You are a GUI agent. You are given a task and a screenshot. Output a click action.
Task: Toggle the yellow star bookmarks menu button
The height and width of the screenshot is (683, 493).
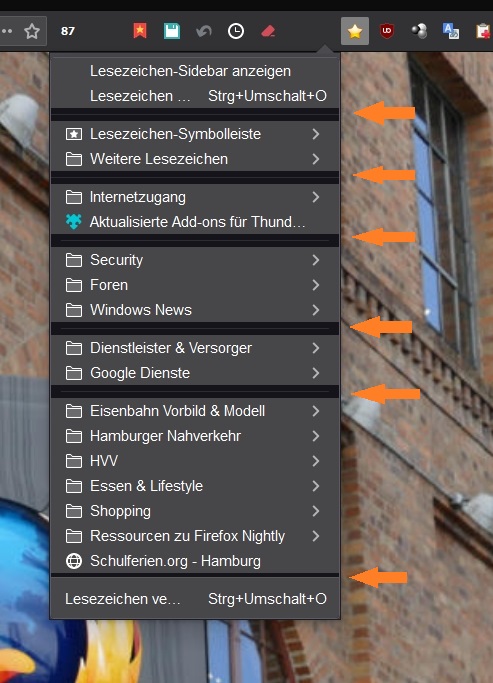(x=355, y=31)
